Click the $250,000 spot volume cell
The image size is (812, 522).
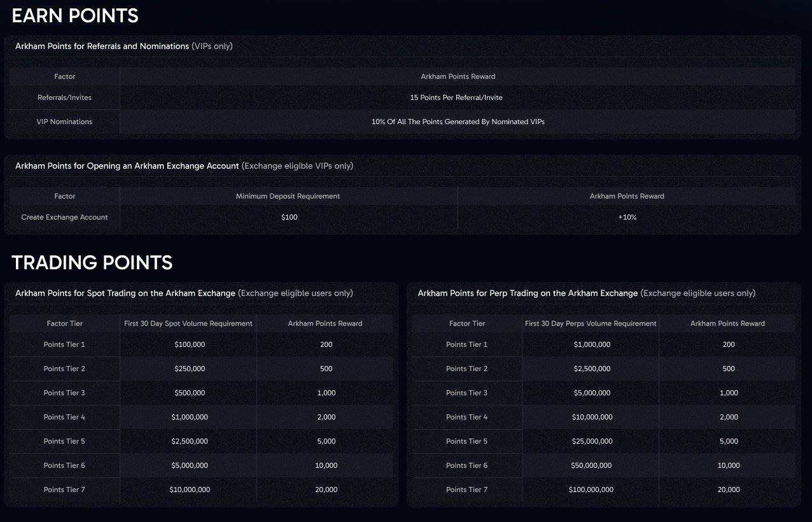click(x=190, y=369)
